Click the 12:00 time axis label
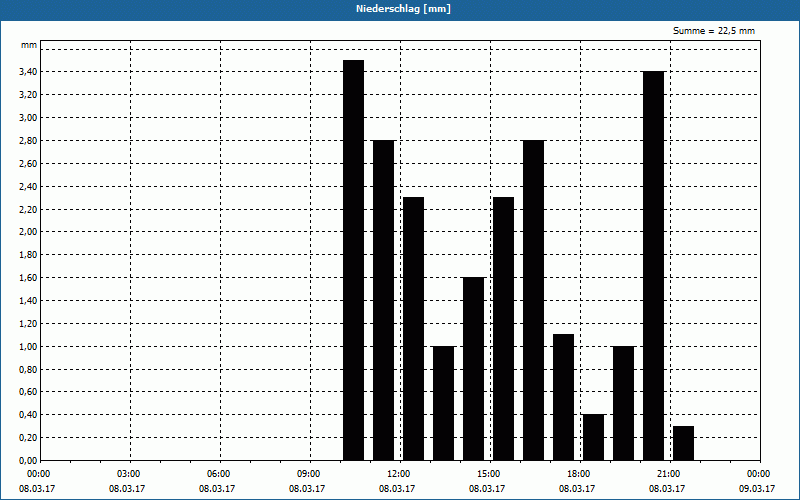 coord(398,474)
